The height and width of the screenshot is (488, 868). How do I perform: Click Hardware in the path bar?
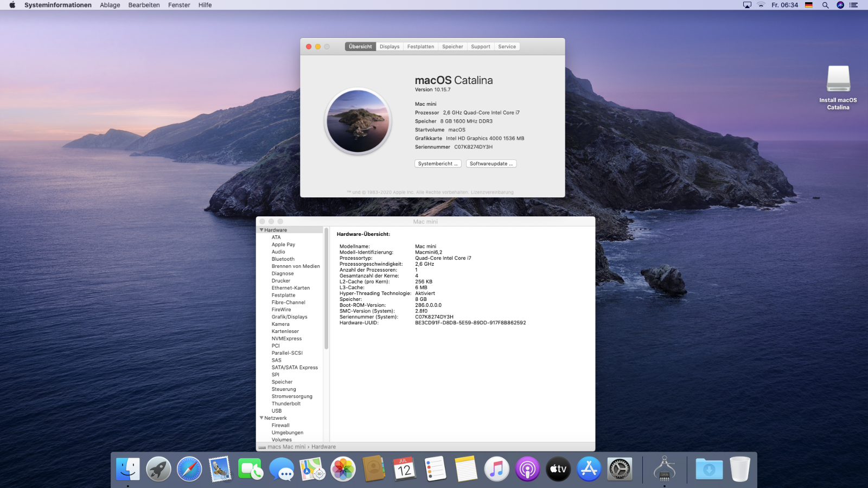click(323, 447)
